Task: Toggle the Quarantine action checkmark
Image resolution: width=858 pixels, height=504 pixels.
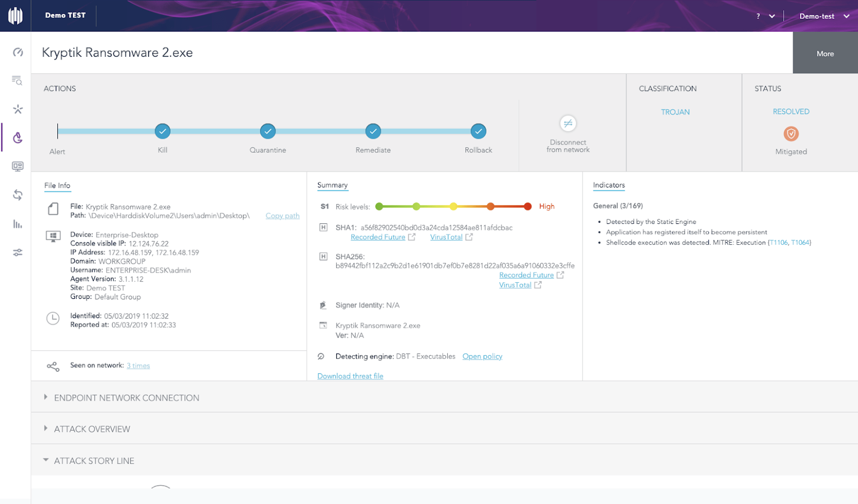Action: (x=268, y=131)
